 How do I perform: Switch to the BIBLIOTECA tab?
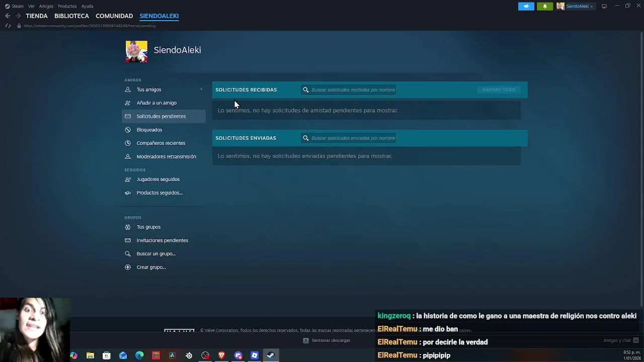click(71, 16)
